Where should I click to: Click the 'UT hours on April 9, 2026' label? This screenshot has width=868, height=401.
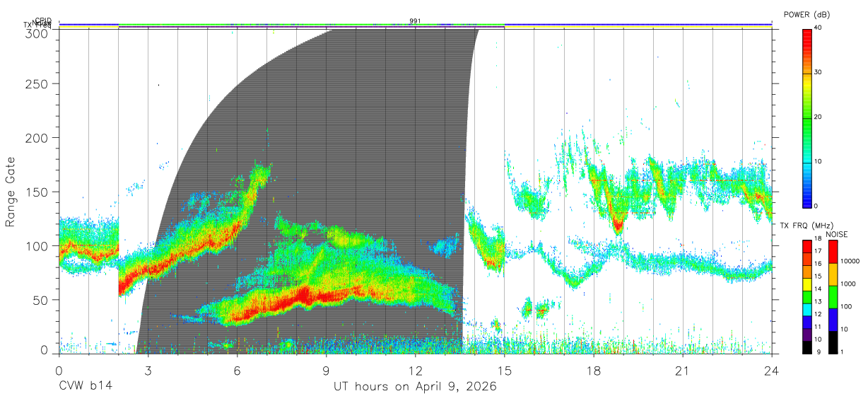[x=415, y=387]
